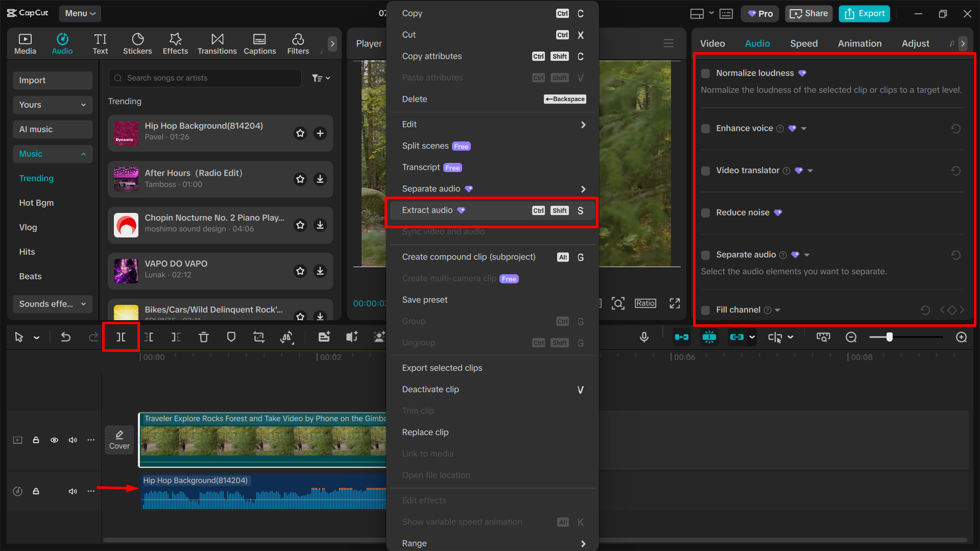Favorite the Chopin Nocturne track
This screenshot has width=980, height=551.
click(x=300, y=225)
